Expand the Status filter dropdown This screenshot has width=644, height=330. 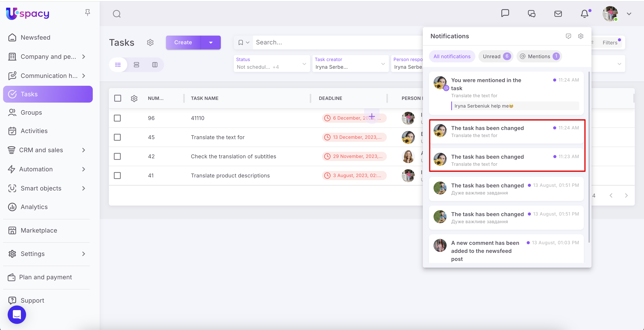(x=272, y=64)
